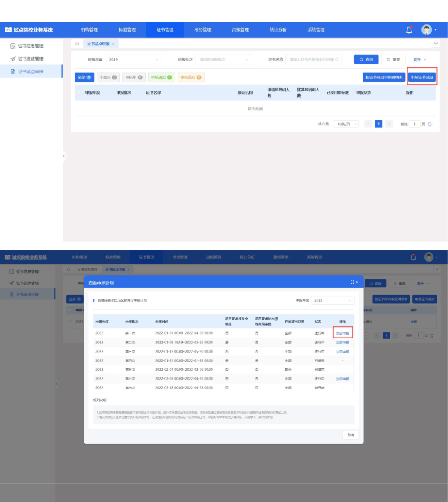Image resolution: width=448 pixels, height=502 pixels.
Task: Close the 查看申报计划 dialog with the X
Action: [357, 282]
